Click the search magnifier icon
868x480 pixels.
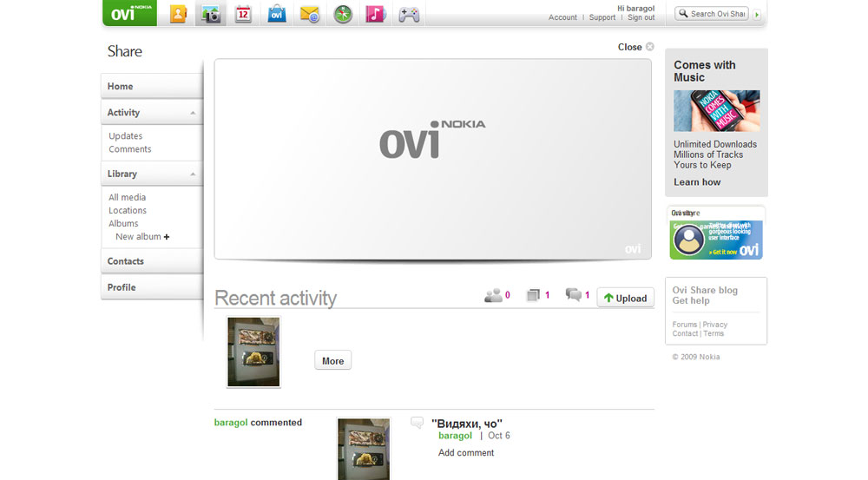[684, 13]
